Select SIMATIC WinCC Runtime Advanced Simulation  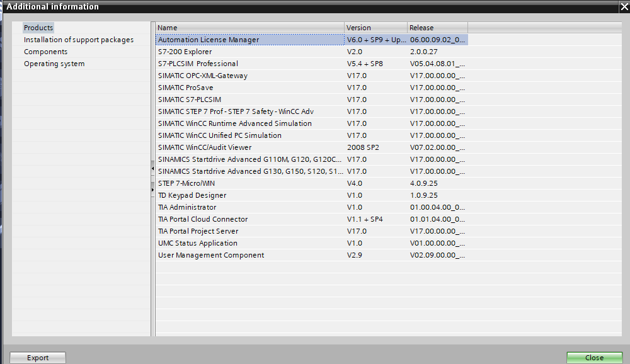click(x=311, y=123)
